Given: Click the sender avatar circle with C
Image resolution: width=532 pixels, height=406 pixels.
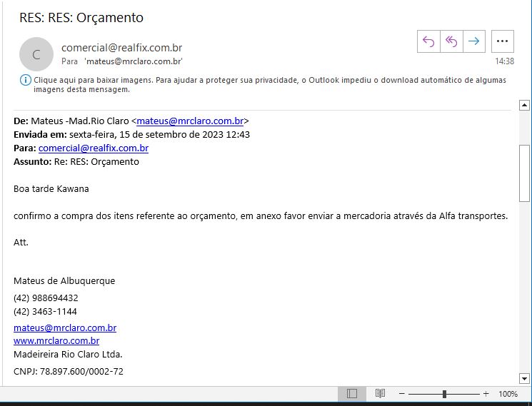Looking at the screenshot, I should [x=36, y=54].
